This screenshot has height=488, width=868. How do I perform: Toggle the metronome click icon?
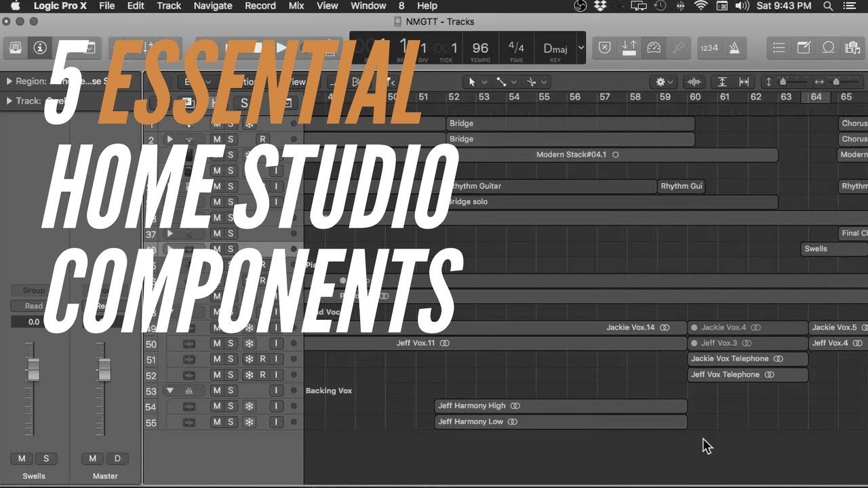pyautogui.click(x=734, y=47)
